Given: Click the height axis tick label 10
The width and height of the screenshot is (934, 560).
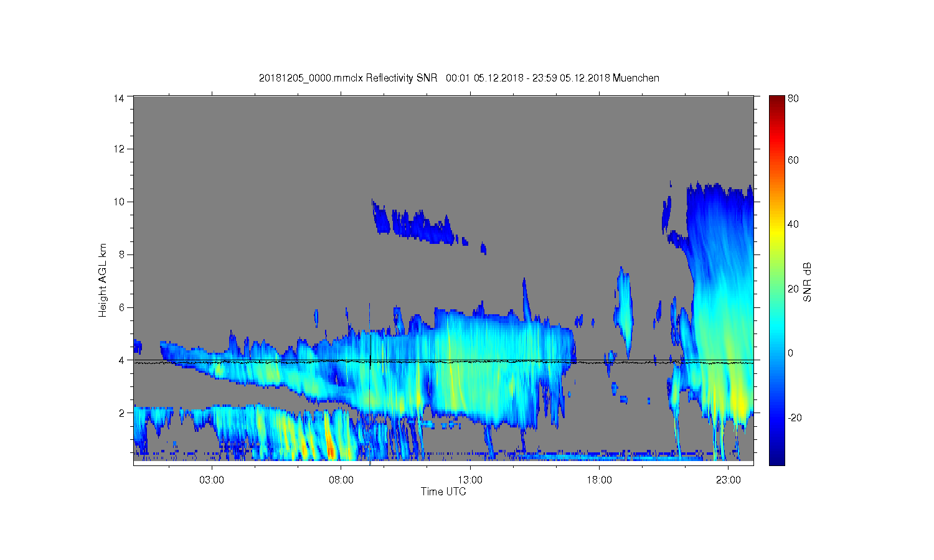Looking at the screenshot, I should pyautogui.click(x=119, y=202).
